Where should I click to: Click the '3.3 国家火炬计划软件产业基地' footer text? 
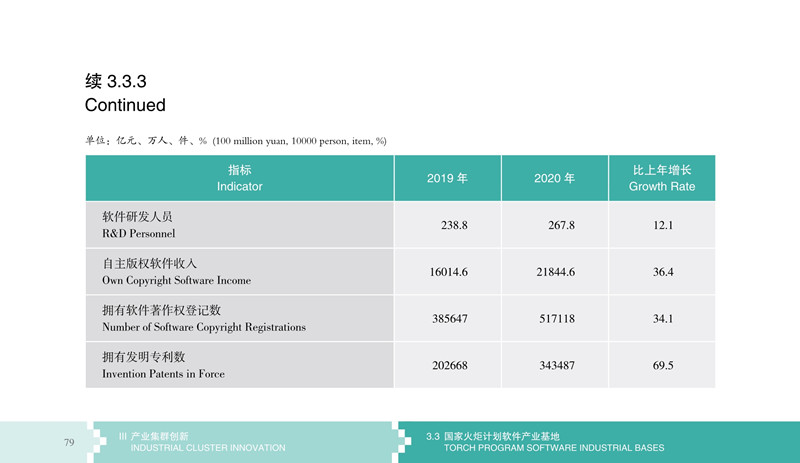pyautogui.click(x=493, y=436)
